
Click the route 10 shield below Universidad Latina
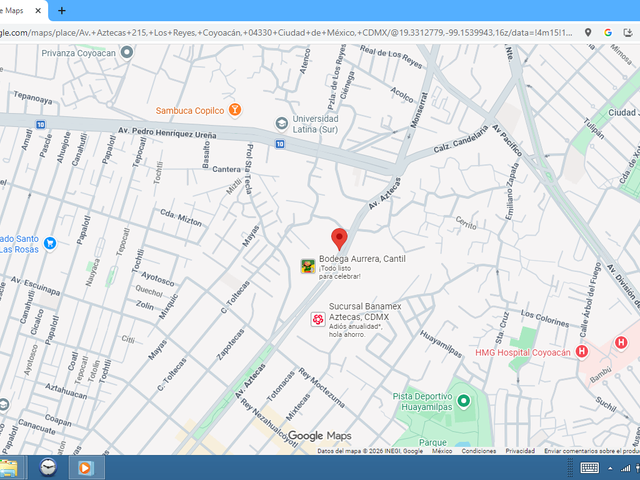[x=280, y=144]
